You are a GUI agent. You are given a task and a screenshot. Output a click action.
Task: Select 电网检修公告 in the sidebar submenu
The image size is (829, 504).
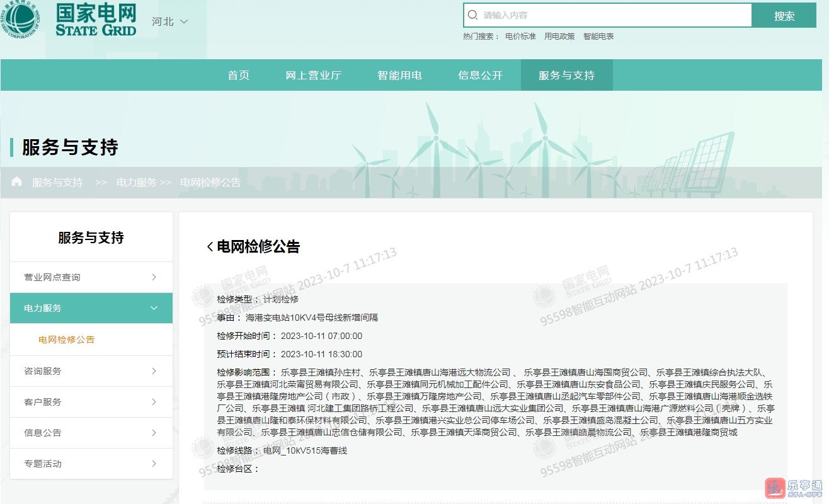(67, 340)
